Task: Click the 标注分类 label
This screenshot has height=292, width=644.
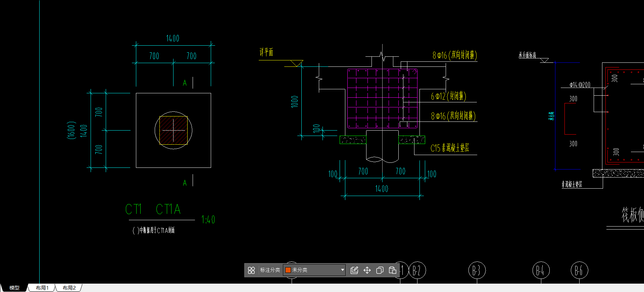Action: [x=270, y=270]
